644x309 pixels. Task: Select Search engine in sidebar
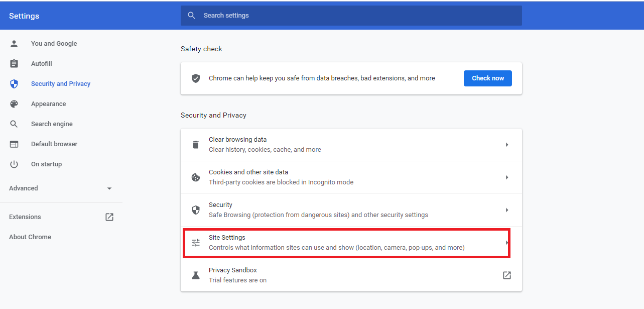click(x=52, y=124)
